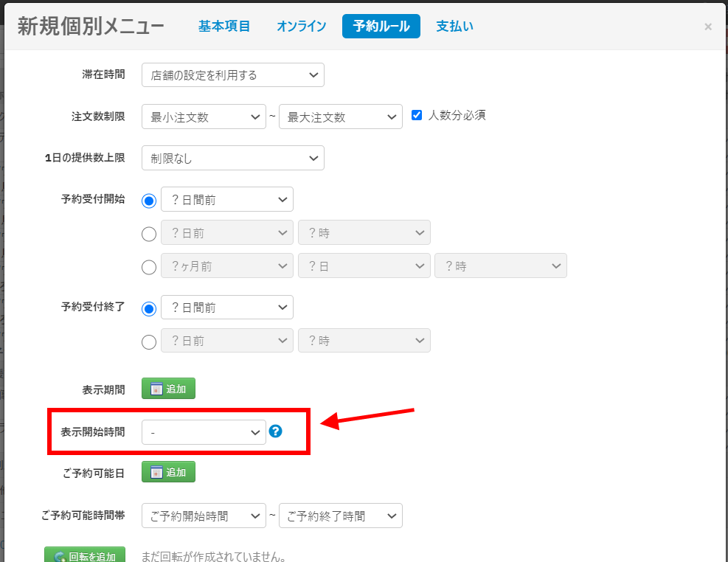Open the 1日の提供数上限 dropdown
The width and height of the screenshot is (728, 562).
click(x=232, y=158)
